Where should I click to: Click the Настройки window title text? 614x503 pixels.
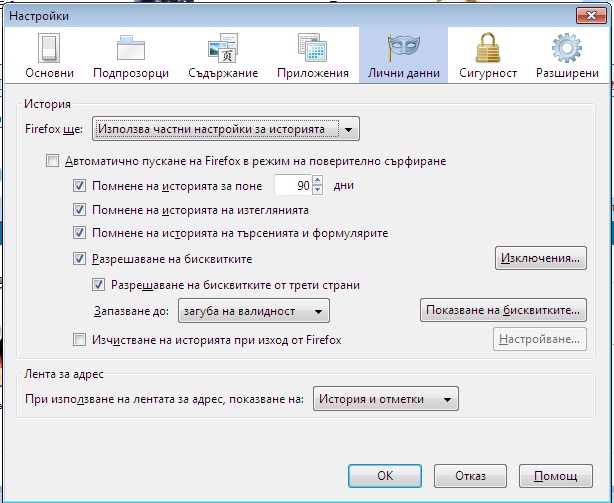tap(39, 16)
